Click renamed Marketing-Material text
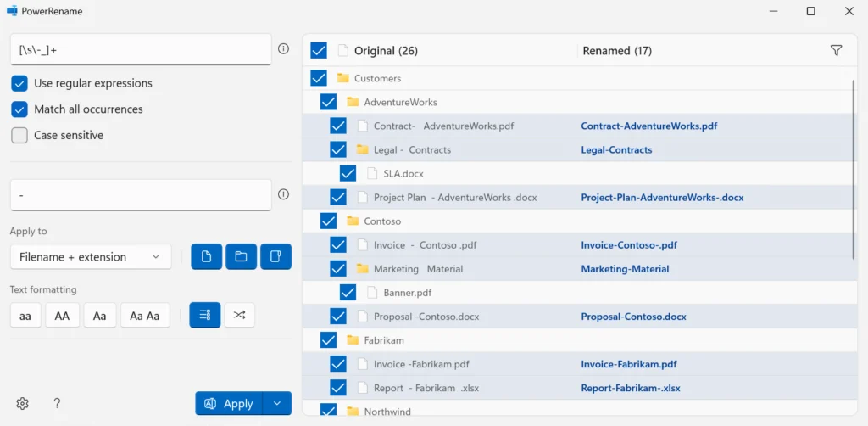 pos(625,269)
